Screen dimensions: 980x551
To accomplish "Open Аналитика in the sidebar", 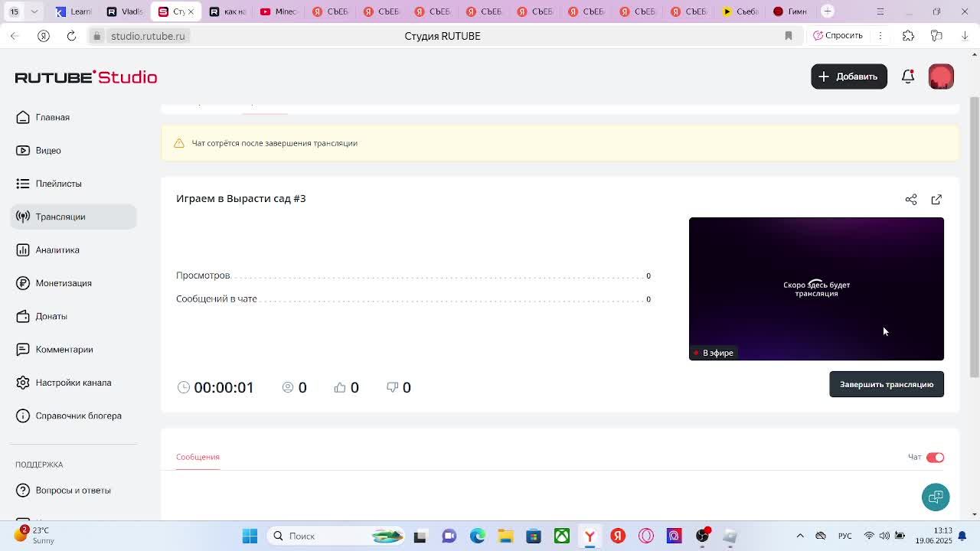I will (x=73, y=249).
